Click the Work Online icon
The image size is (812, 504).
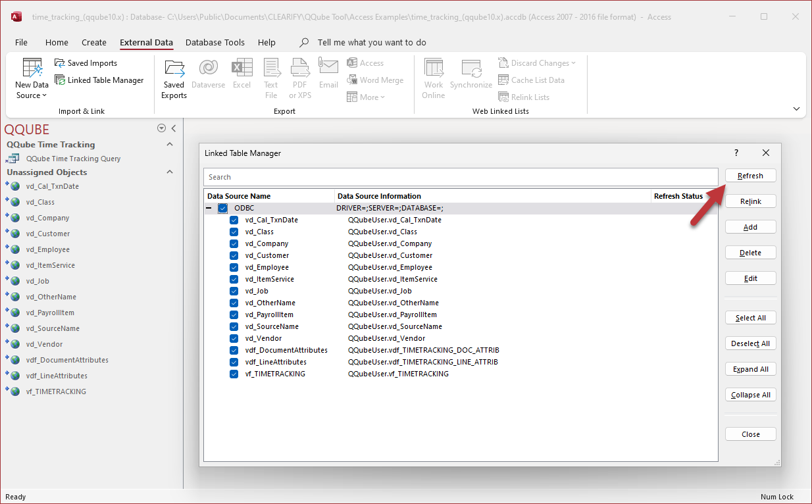(434, 67)
